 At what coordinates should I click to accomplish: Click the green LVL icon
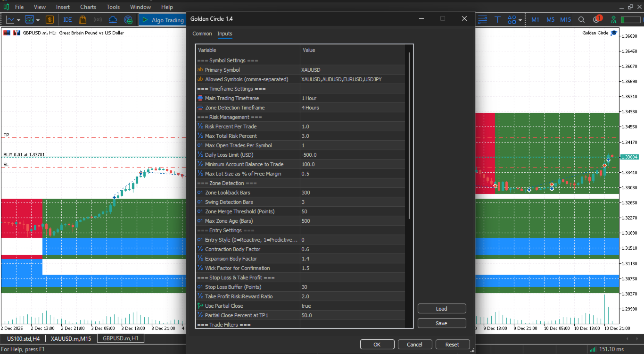(x=613, y=20)
